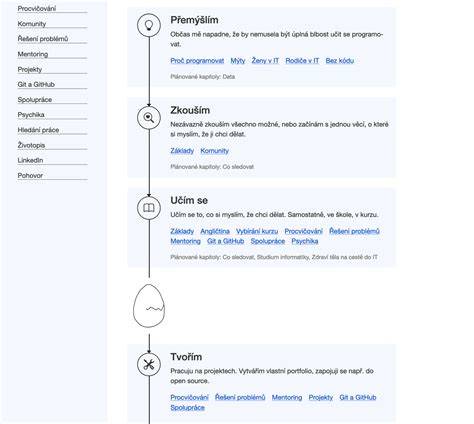
Task: Click Komunity link under Zkouším
Action: coord(215,151)
